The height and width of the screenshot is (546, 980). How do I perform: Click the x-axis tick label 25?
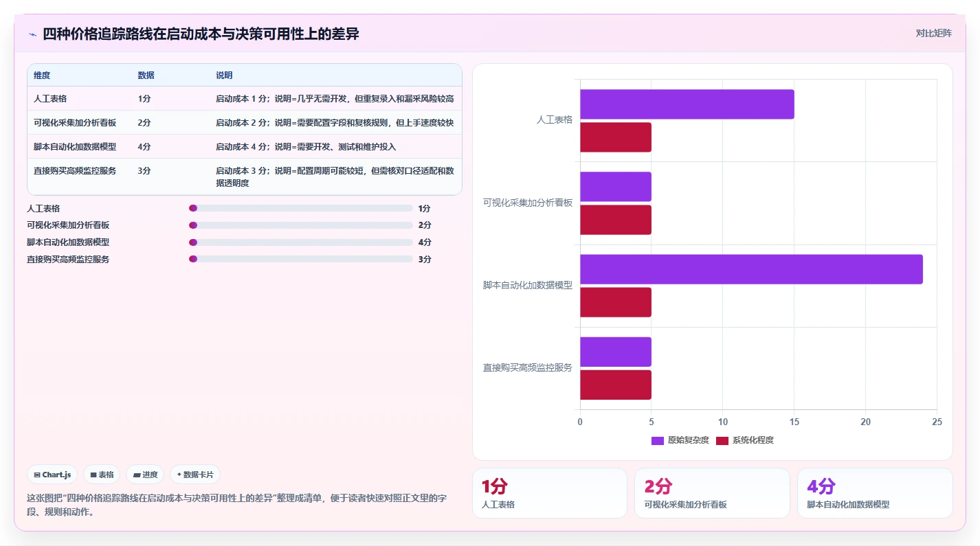click(x=937, y=422)
